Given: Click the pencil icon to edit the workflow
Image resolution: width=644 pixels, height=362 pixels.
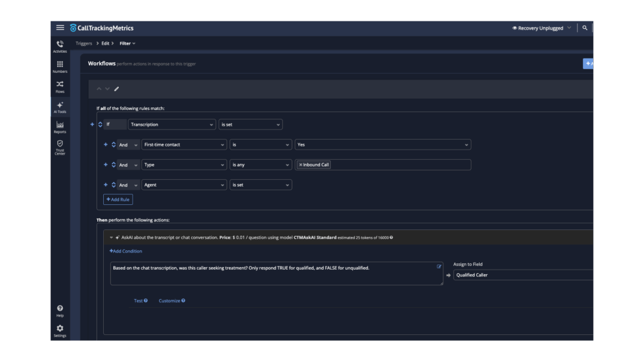Looking at the screenshot, I should pos(117,89).
